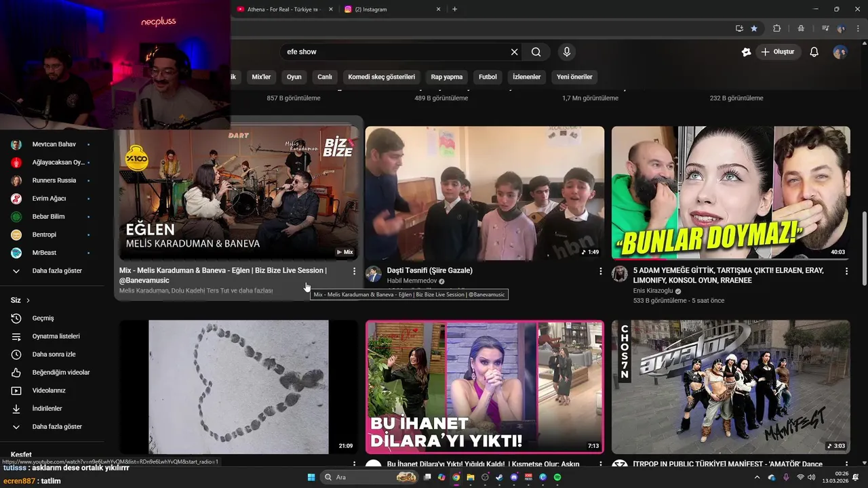Click the magnifier search button

(x=536, y=52)
